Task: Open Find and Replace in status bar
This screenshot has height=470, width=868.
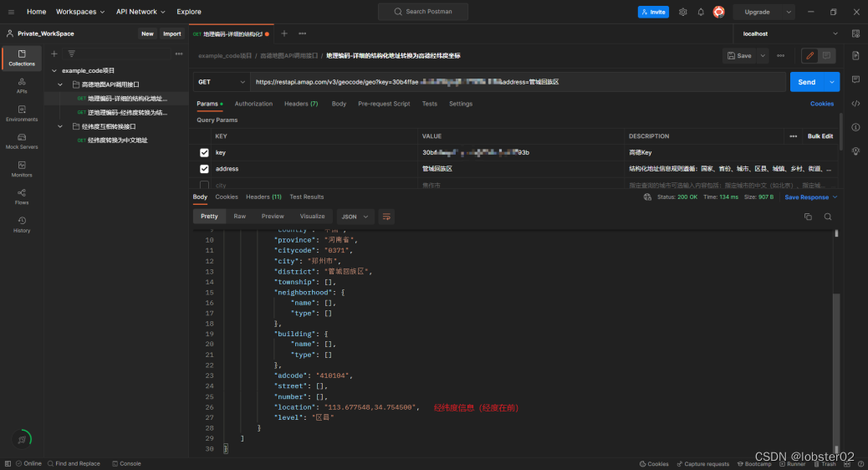Action: 74,464
